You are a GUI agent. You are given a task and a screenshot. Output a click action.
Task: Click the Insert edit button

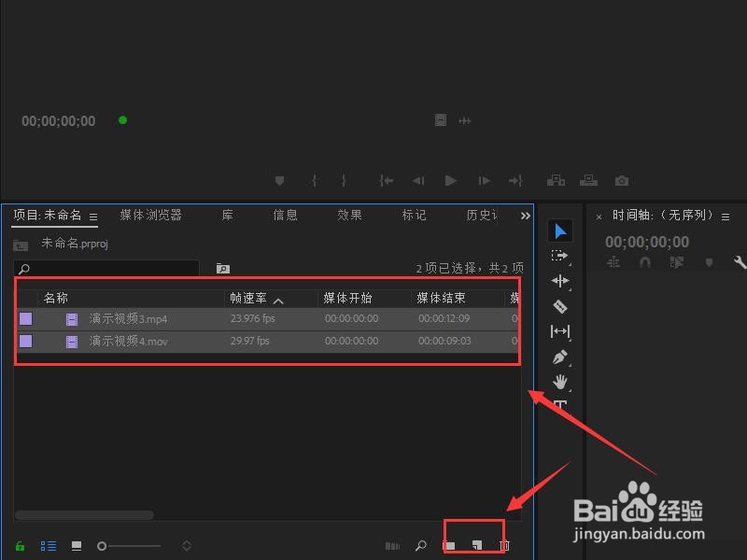[x=556, y=181]
